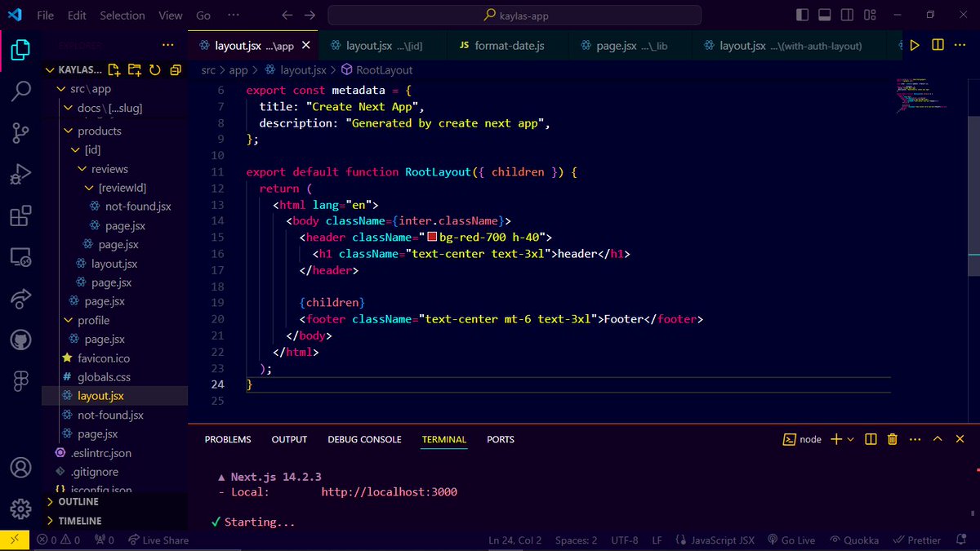This screenshot has height=551, width=980.
Task: Open the Run and Debug view
Action: (x=20, y=175)
